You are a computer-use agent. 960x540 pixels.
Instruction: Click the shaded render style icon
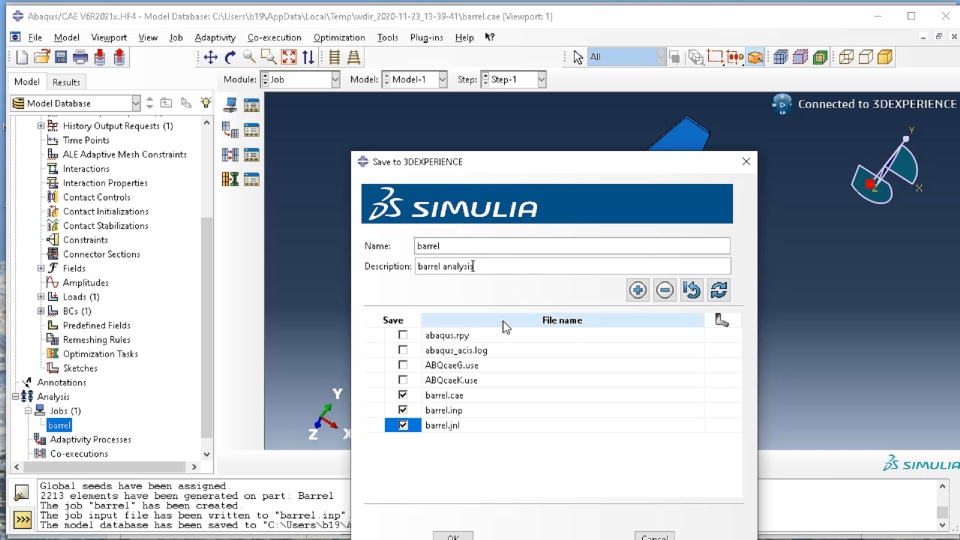(x=885, y=58)
